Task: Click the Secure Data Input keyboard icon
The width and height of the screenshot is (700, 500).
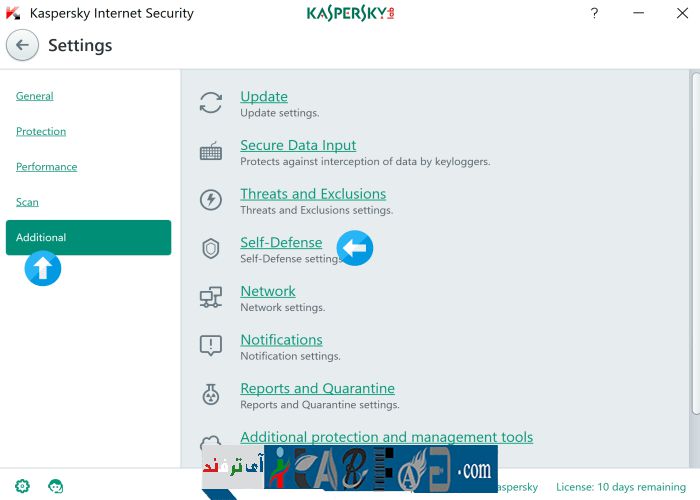Action: 211,152
